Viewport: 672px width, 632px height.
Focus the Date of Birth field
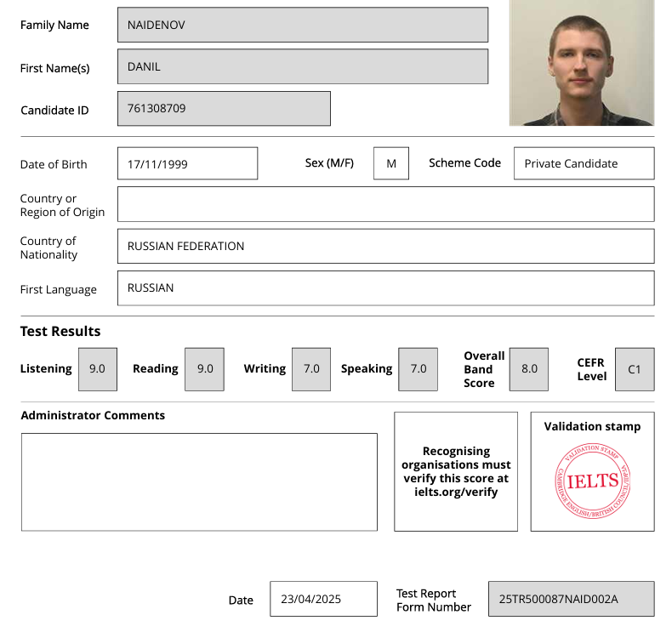point(187,163)
